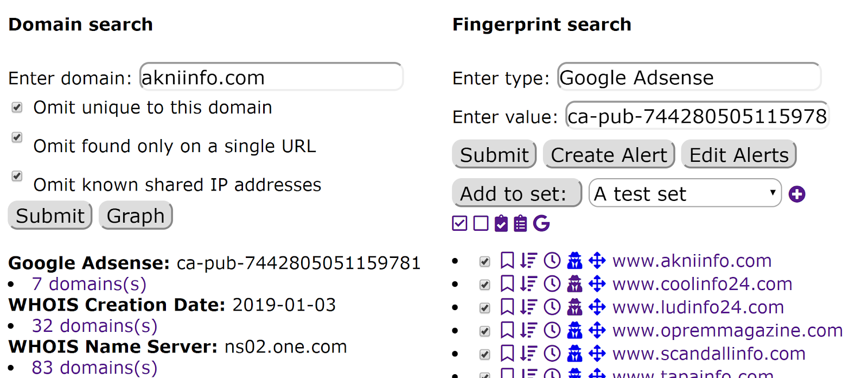Click the blue four-arrows icon for www.scandallinfo.com

click(x=597, y=354)
